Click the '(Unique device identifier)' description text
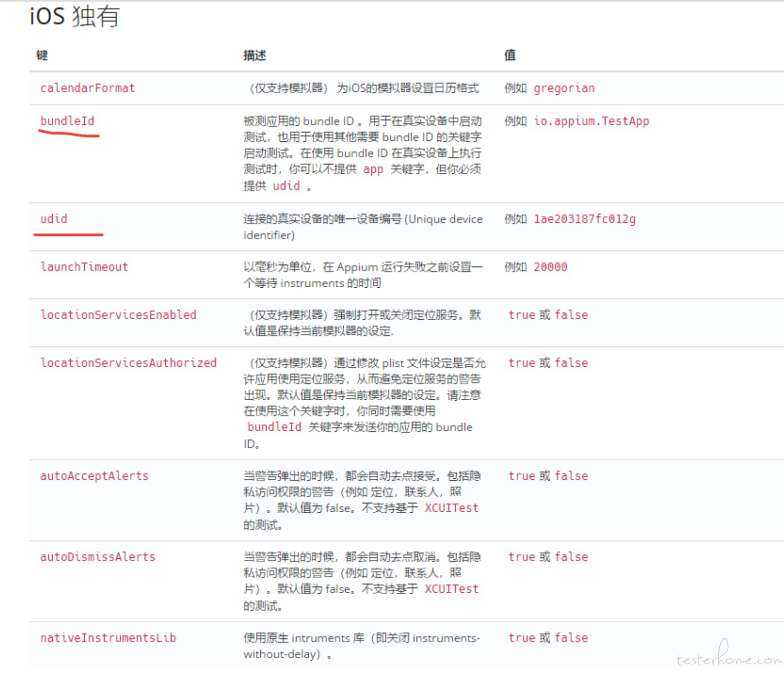 [363, 227]
